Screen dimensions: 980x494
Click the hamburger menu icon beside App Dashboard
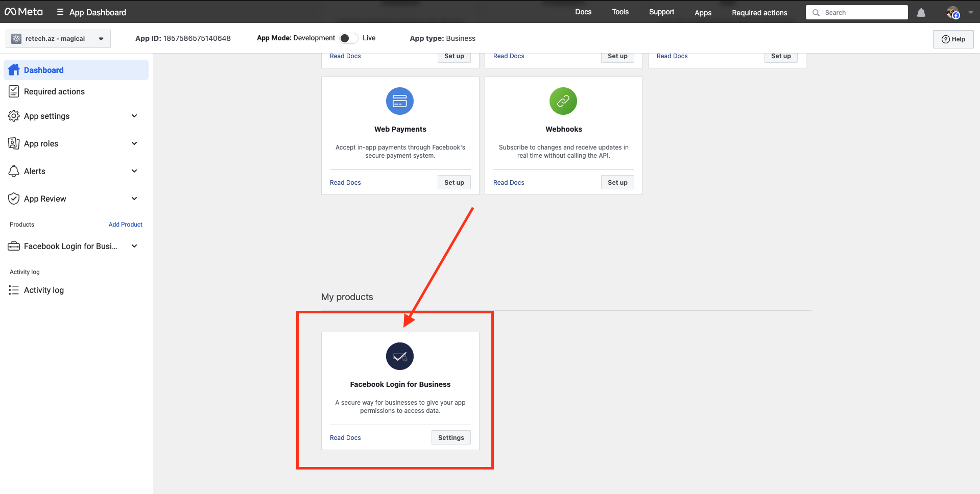pos(60,12)
